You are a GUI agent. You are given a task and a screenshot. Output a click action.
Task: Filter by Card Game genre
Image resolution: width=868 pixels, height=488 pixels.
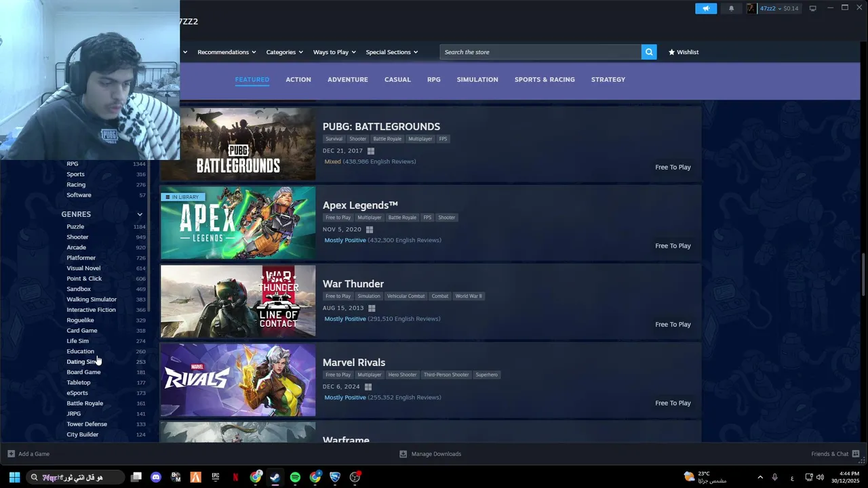(x=82, y=330)
